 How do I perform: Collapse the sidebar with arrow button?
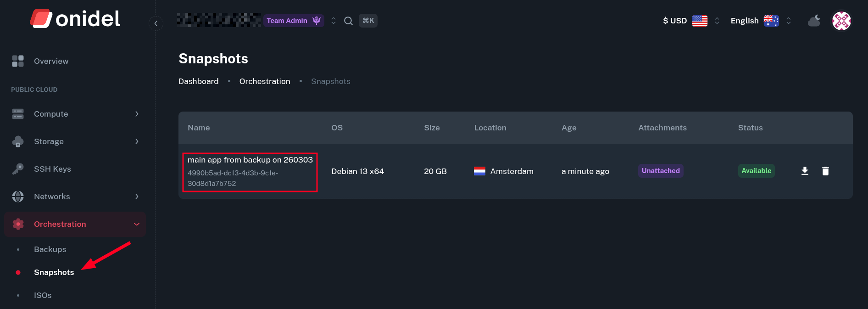pyautogui.click(x=156, y=23)
